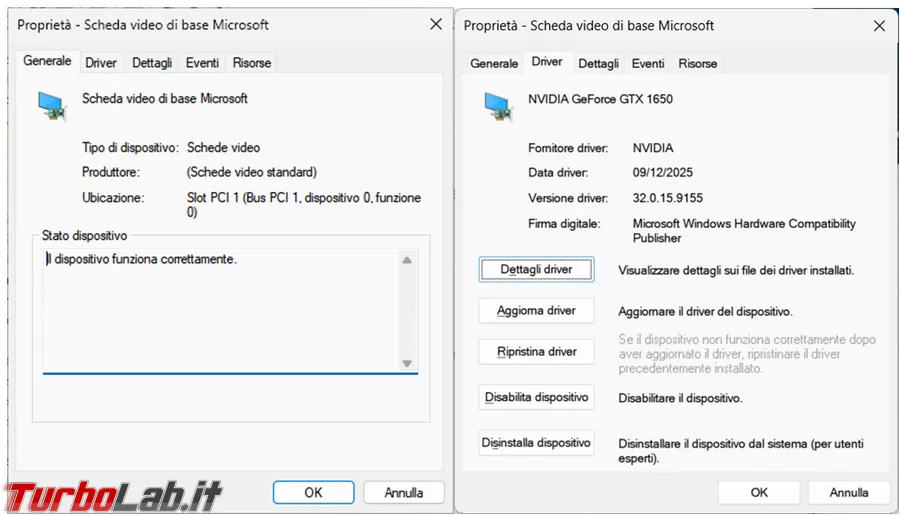Open Eventi tab in right window
The width and height of the screenshot is (900, 515).
click(x=648, y=63)
